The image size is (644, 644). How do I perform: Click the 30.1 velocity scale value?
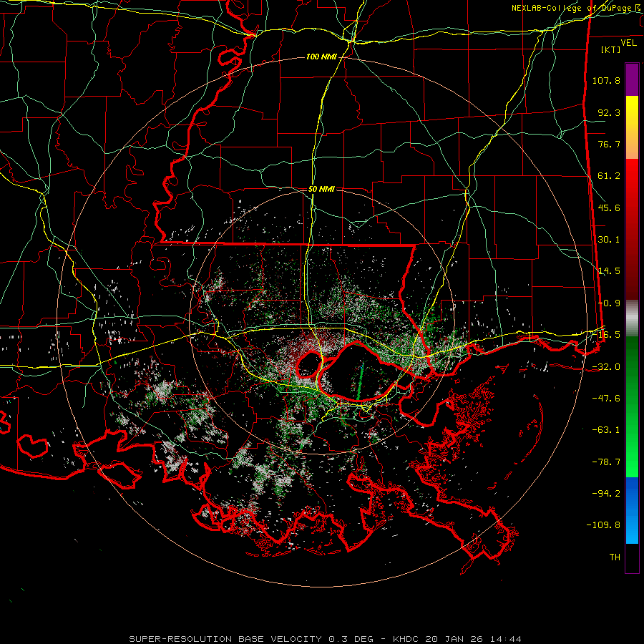[x=609, y=240]
